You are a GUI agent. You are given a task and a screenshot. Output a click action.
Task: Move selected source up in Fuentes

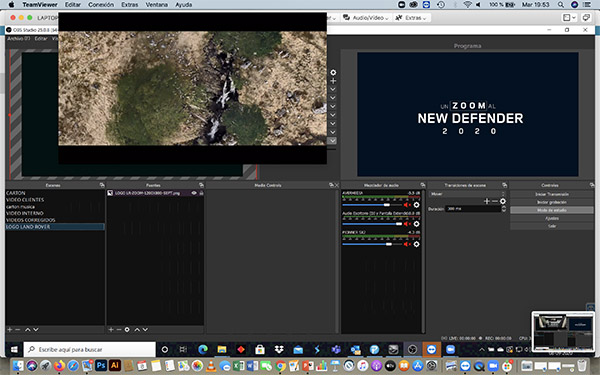(x=137, y=329)
